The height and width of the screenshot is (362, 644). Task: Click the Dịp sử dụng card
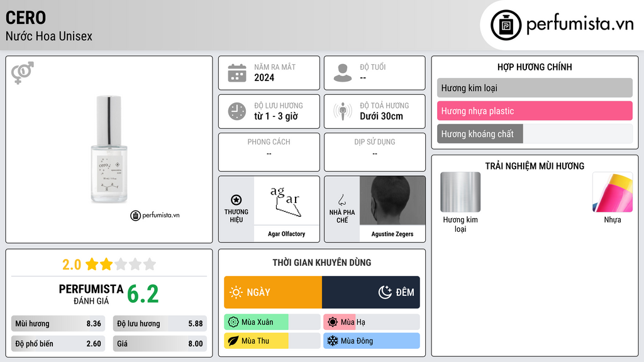click(375, 152)
